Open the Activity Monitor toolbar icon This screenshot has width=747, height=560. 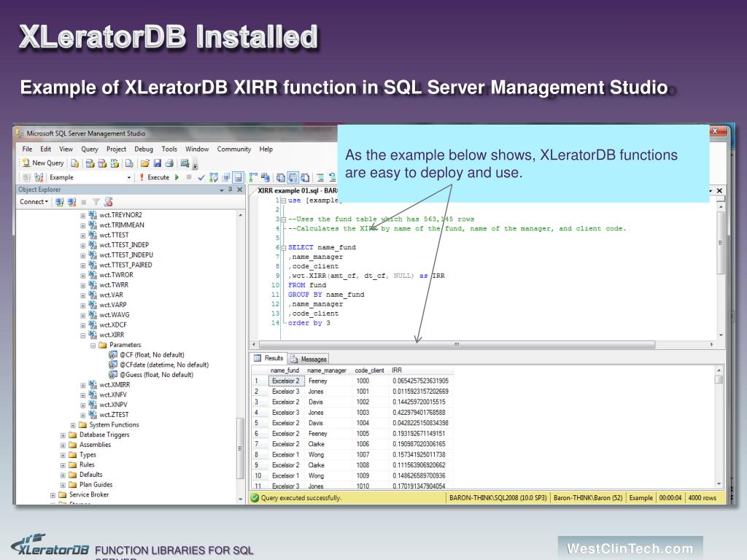pyautogui.click(x=185, y=163)
